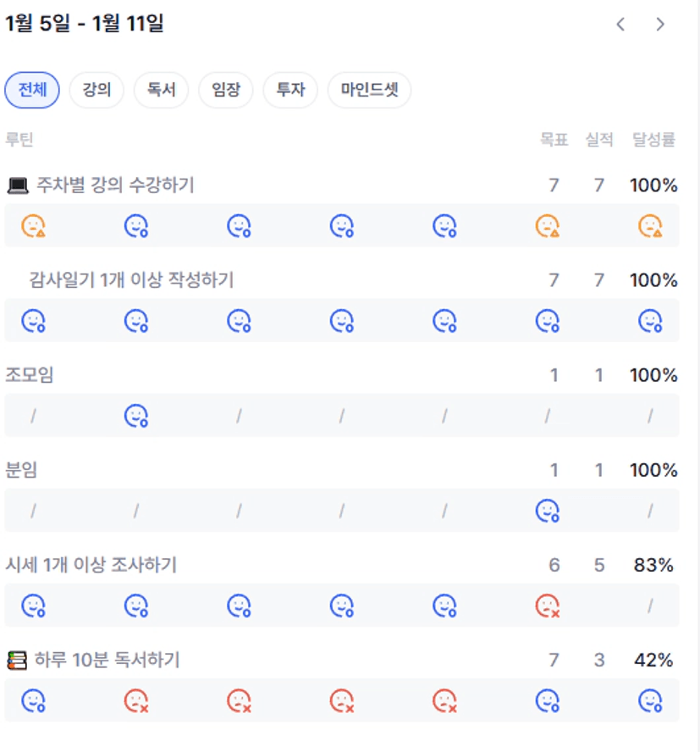Show only 임장 routines
This screenshot has width=700, height=752.
tap(225, 90)
